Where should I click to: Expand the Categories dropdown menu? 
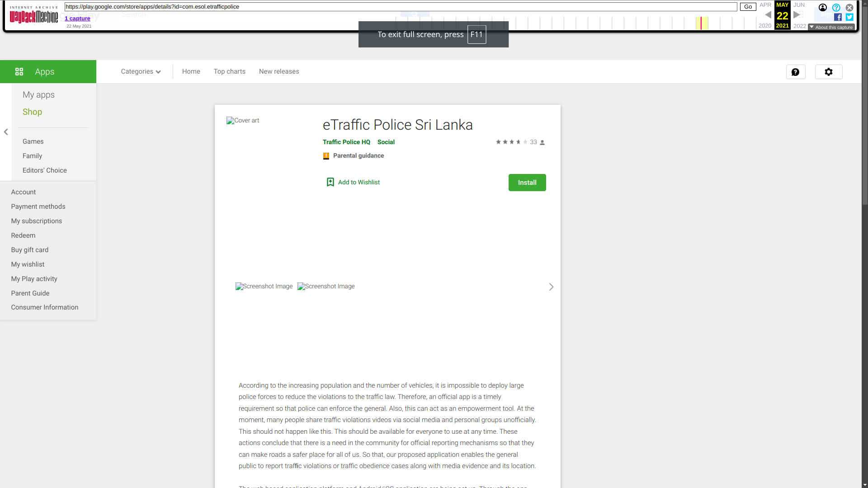click(x=140, y=71)
